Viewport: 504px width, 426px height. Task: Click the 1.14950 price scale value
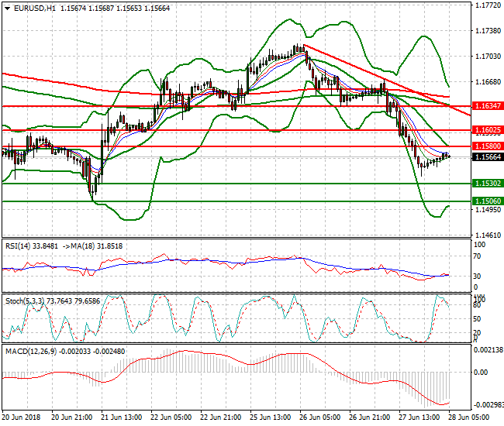point(488,210)
